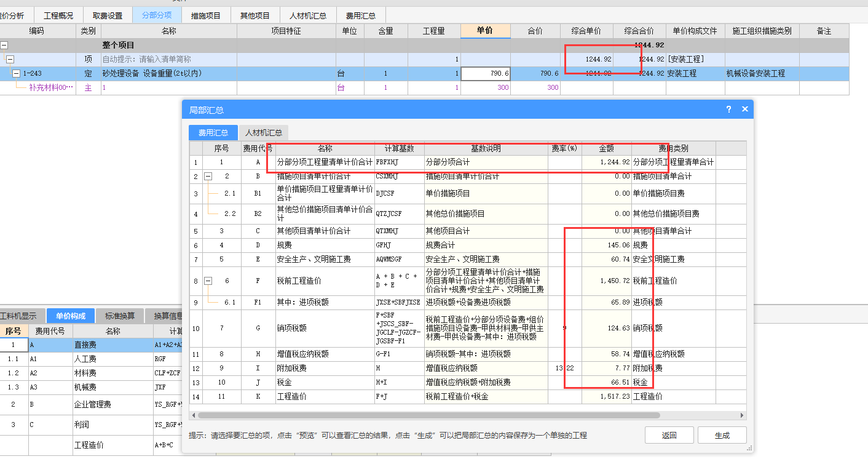This screenshot has width=868, height=467.
Task: Edit the 单价 field showing 790.6
Action: point(486,73)
